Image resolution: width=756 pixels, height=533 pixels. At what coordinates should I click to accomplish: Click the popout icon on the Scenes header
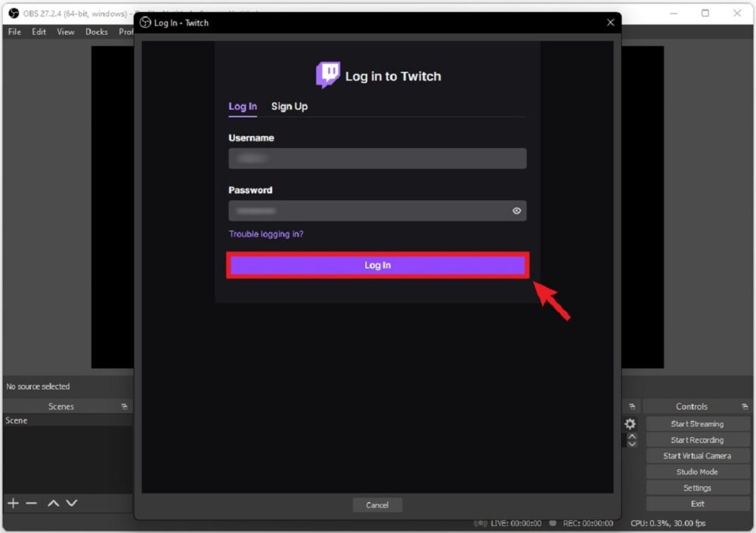[124, 406]
